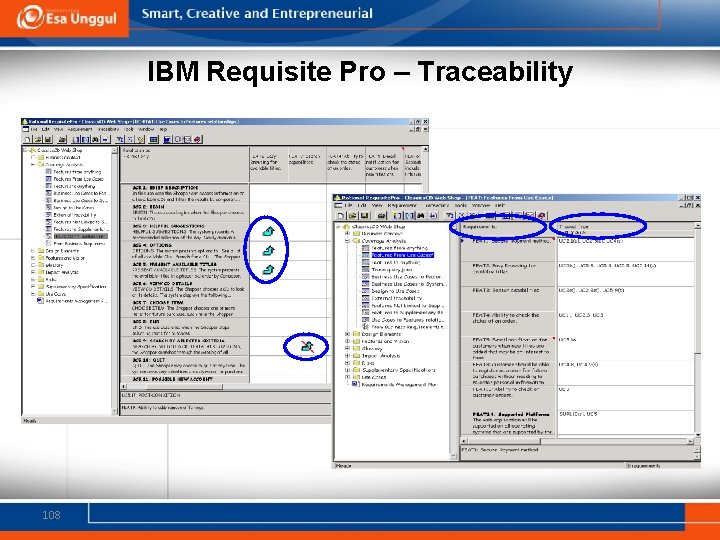Viewport: 720px width, 540px height.
Task: Expand Design Elements in back window tree
Action: tap(33, 251)
